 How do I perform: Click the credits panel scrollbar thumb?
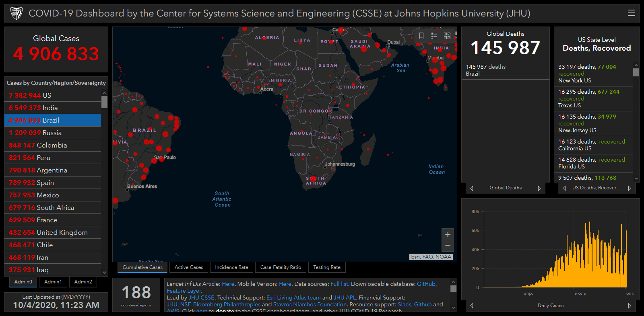[x=453, y=288]
